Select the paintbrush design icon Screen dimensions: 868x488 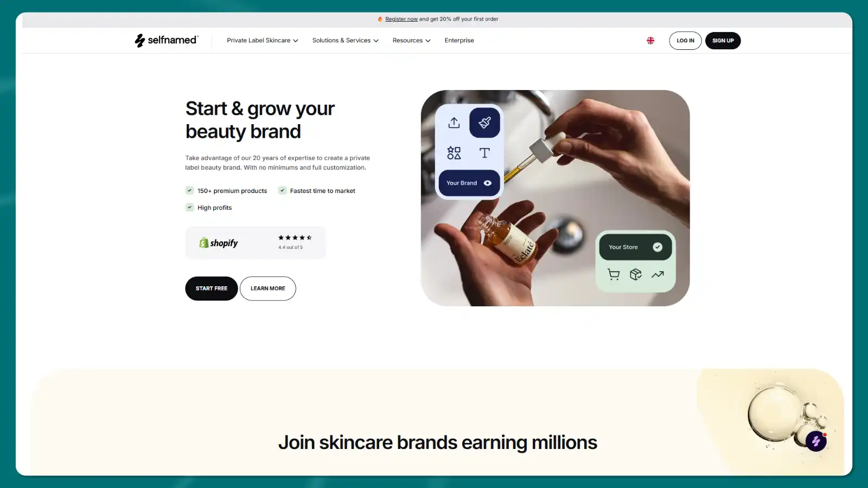click(x=484, y=123)
